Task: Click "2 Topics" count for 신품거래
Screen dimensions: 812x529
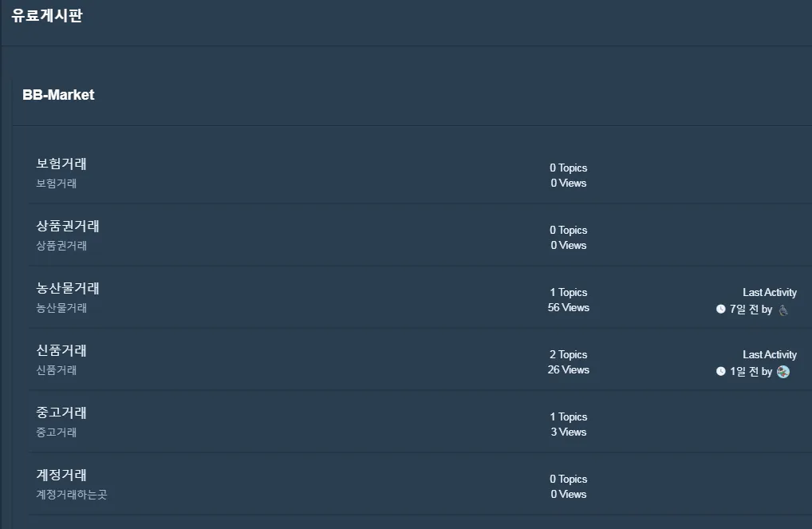Action: click(568, 355)
